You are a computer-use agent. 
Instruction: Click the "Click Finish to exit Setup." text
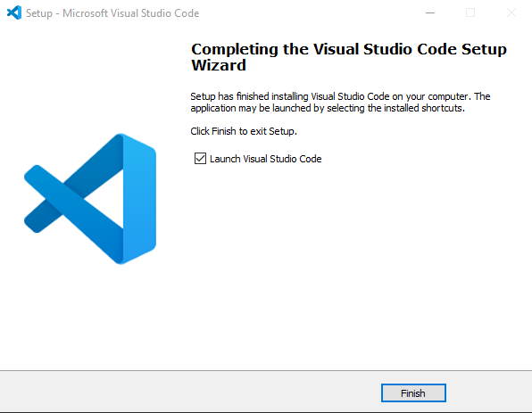(x=244, y=131)
